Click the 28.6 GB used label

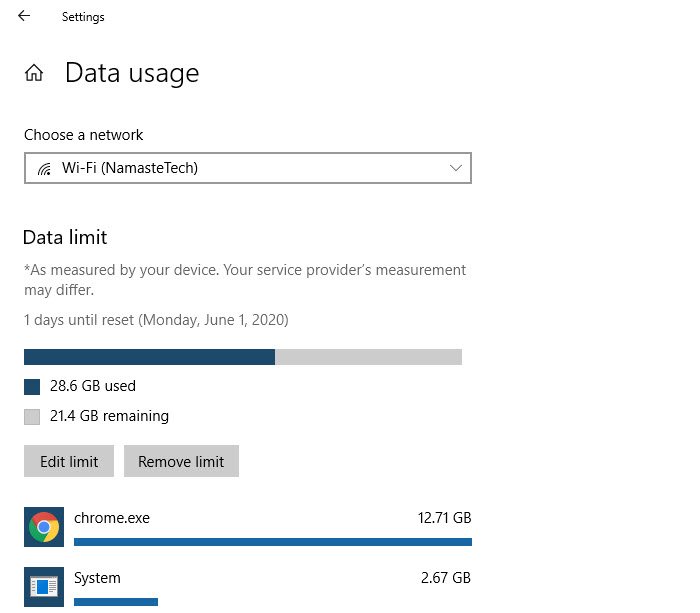(93, 386)
